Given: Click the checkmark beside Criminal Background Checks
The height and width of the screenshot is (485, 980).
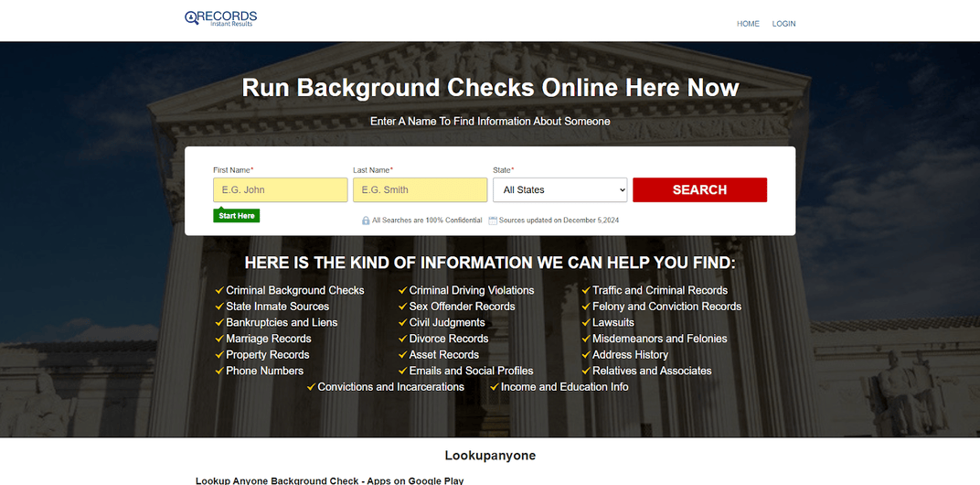Looking at the screenshot, I should [219, 291].
